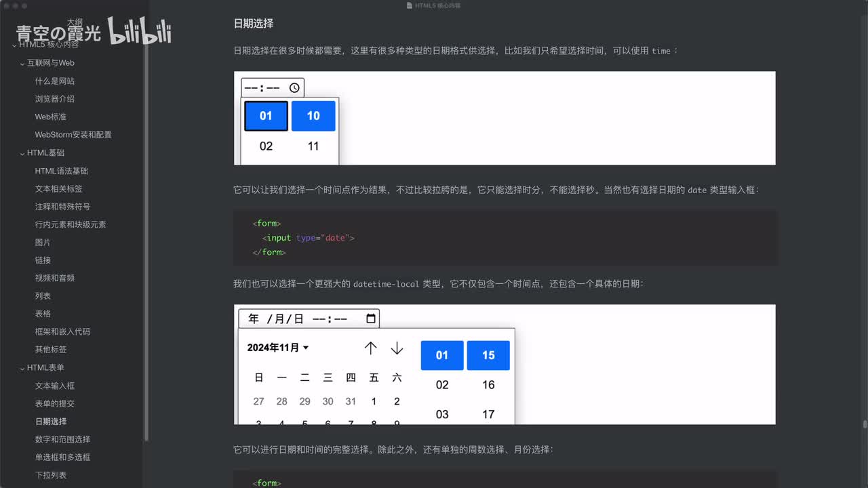The width and height of the screenshot is (868, 488).
Task: Select minute 10 in the time picker
Action: tap(313, 116)
